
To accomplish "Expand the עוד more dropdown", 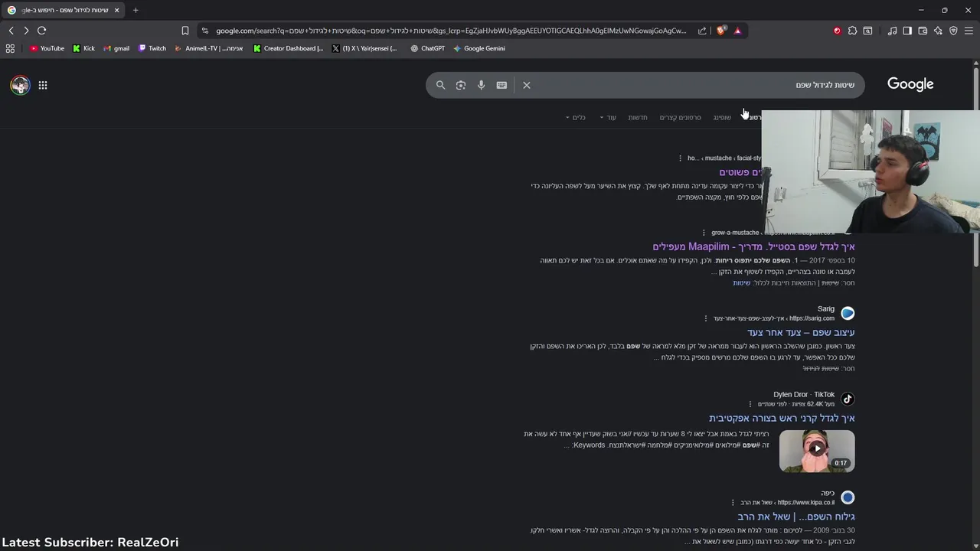I will [608, 118].
